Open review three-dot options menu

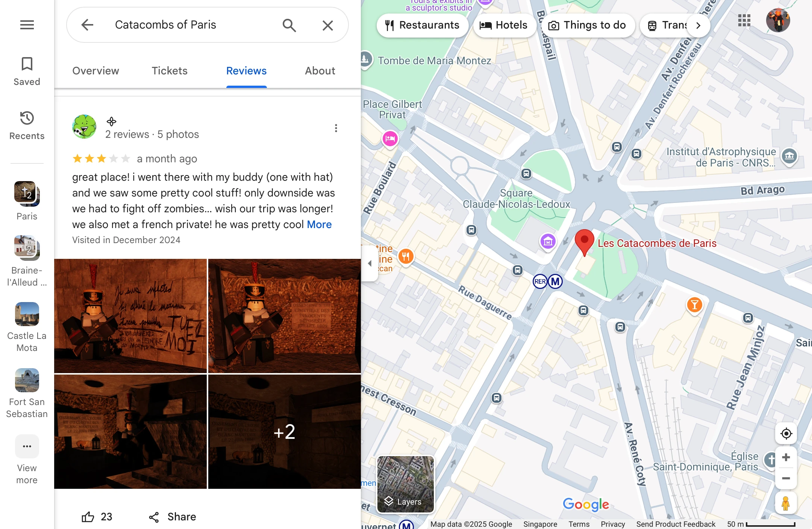coord(336,128)
